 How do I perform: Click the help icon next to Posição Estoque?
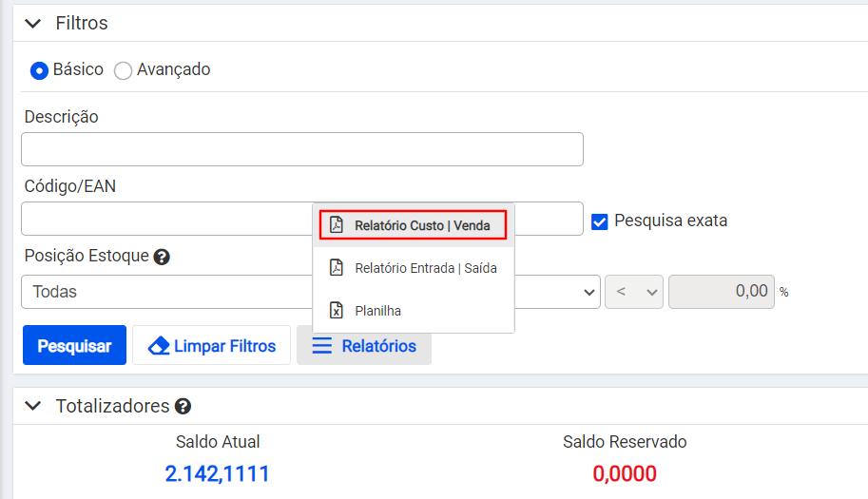[x=162, y=257]
